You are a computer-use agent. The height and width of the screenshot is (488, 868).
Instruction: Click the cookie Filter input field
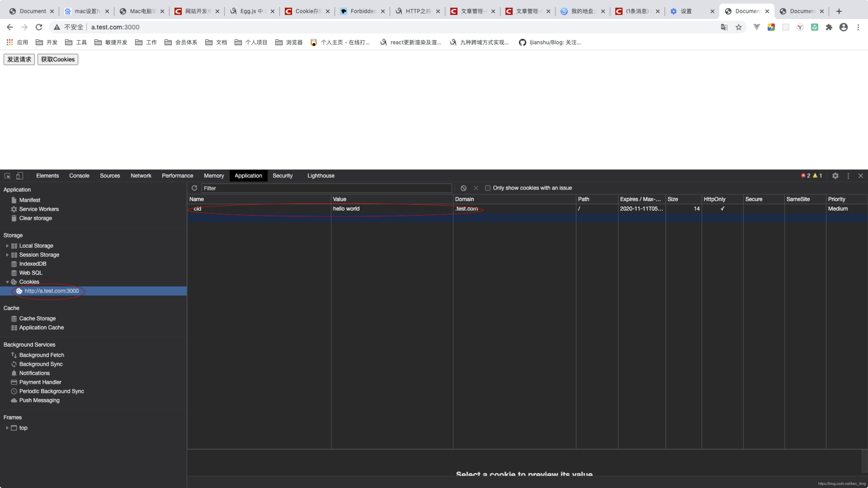click(x=326, y=188)
